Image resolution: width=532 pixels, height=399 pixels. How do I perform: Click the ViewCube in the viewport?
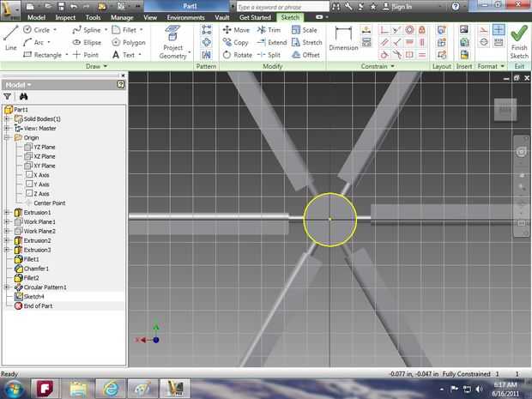point(504,111)
